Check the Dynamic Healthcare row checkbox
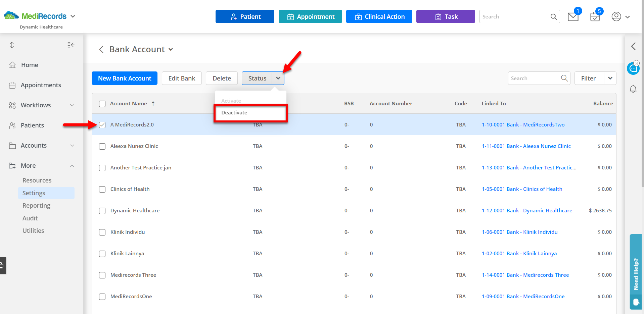The image size is (644, 314). point(102,211)
